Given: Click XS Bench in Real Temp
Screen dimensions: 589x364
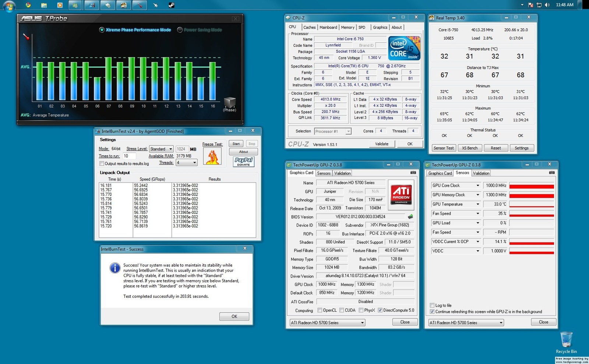Looking at the screenshot, I should coord(470,148).
